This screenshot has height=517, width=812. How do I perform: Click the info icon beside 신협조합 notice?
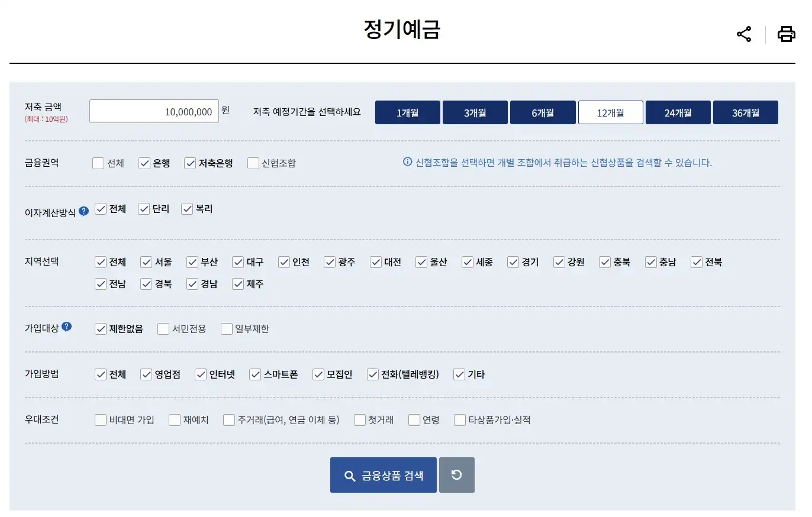(407, 162)
